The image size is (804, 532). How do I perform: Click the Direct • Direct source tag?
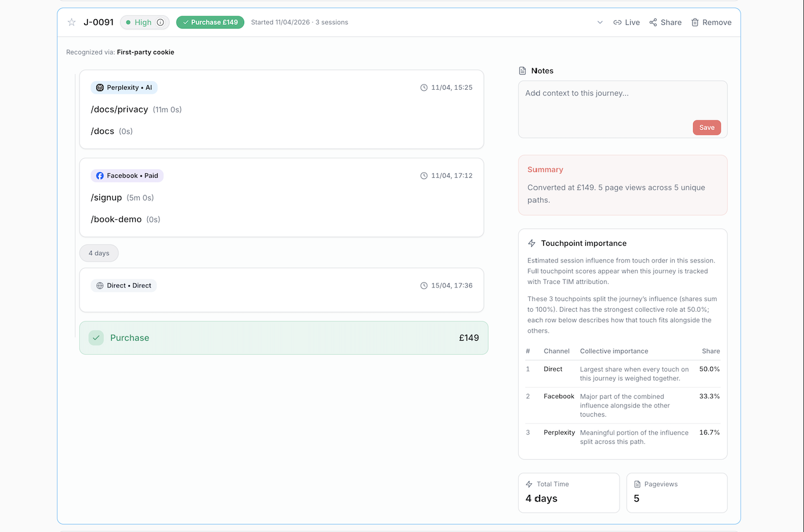[x=123, y=286]
